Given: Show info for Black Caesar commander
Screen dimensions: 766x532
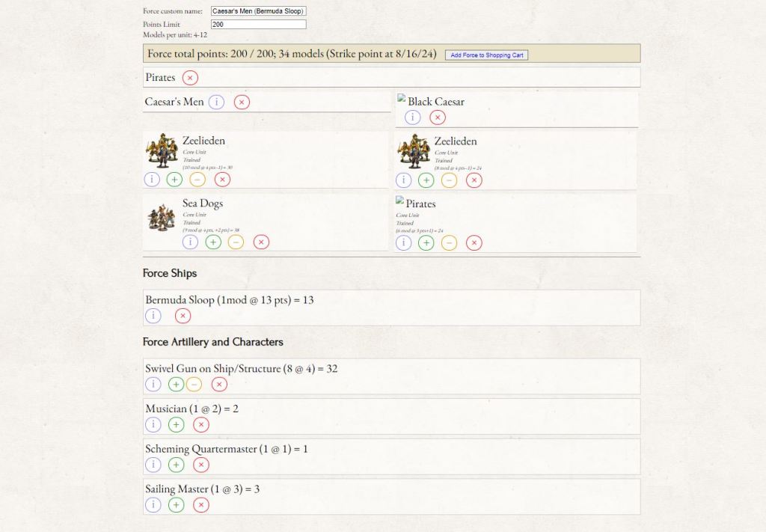Looking at the screenshot, I should pos(412,117).
